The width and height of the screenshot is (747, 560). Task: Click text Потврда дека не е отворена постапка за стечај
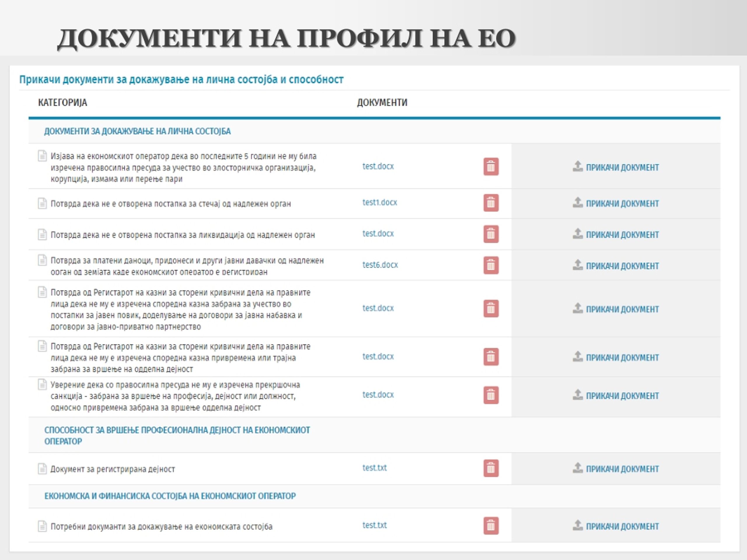click(170, 204)
